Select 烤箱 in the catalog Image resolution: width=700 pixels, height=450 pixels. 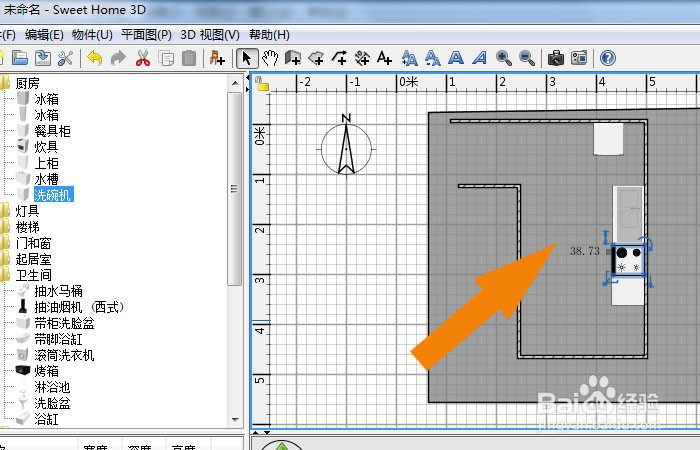(x=46, y=371)
